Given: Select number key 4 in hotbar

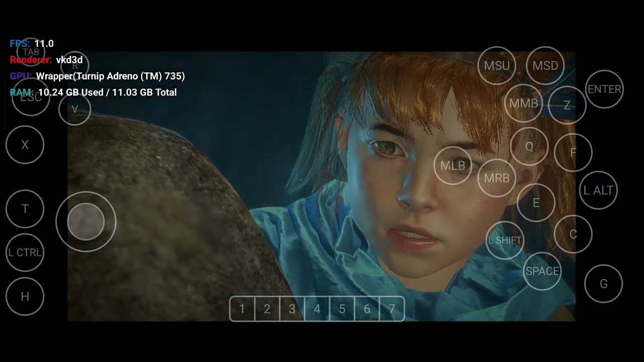Looking at the screenshot, I should click(317, 309).
